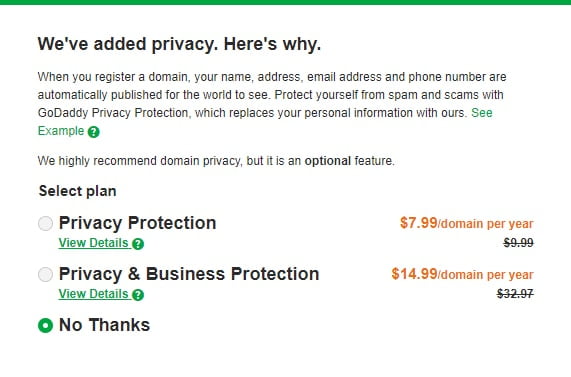Click the 'We've added privacy' heading
The image size is (571, 377).
point(179,44)
